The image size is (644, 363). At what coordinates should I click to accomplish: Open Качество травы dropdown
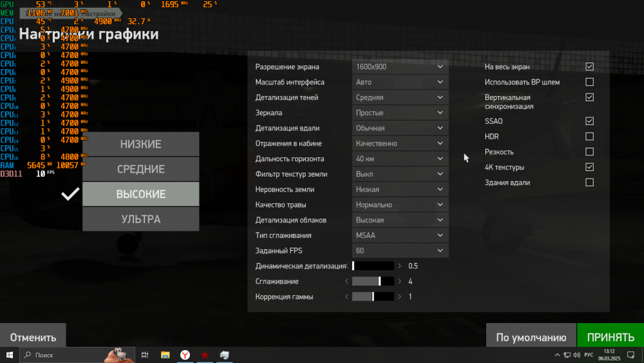[400, 204]
